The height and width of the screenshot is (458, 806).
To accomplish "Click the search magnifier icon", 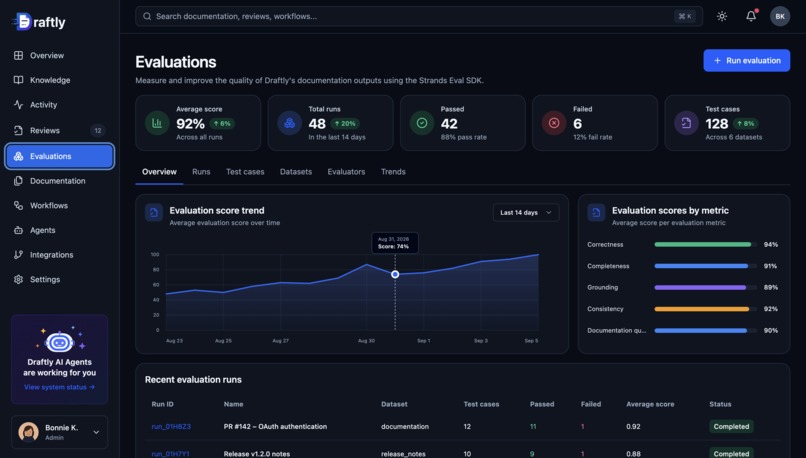I will [x=147, y=16].
